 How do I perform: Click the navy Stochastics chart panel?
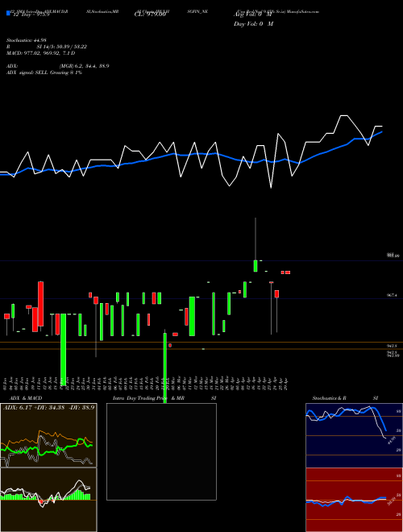point(354,435)
